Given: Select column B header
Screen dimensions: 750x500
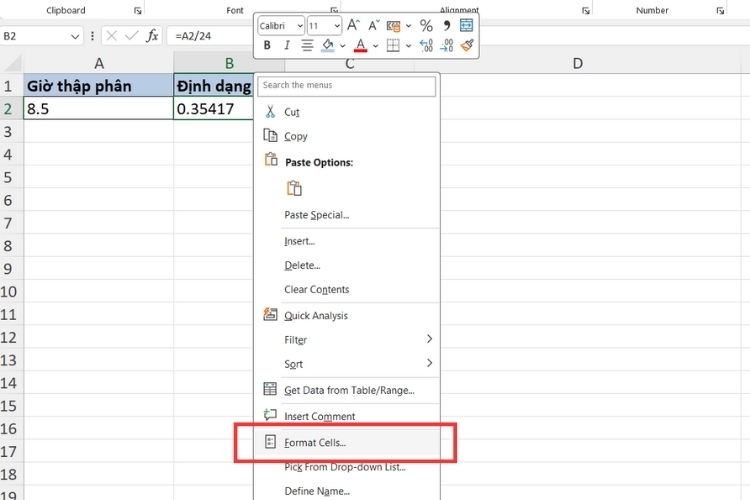Looking at the screenshot, I should pos(229,63).
